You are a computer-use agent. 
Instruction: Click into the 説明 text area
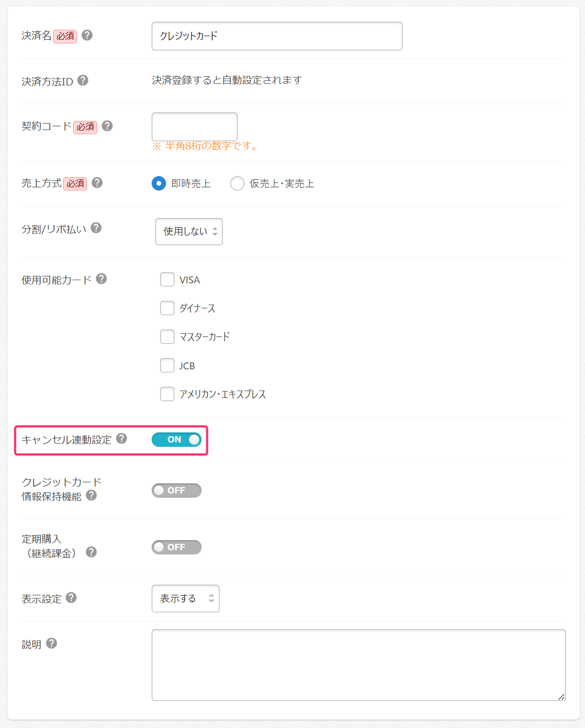pos(359,665)
